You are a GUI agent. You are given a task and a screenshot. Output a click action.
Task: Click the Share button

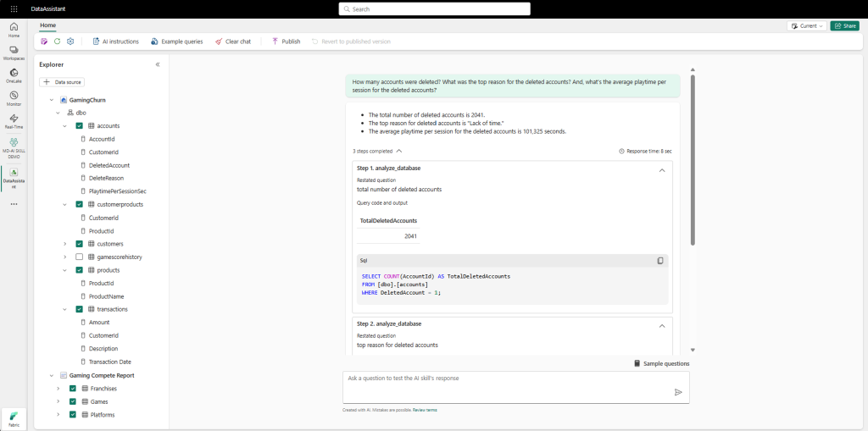(845, 26)
